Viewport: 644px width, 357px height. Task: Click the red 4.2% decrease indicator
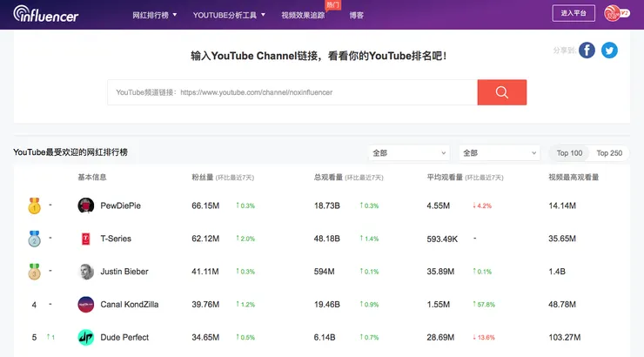click(x=482, y=205)
